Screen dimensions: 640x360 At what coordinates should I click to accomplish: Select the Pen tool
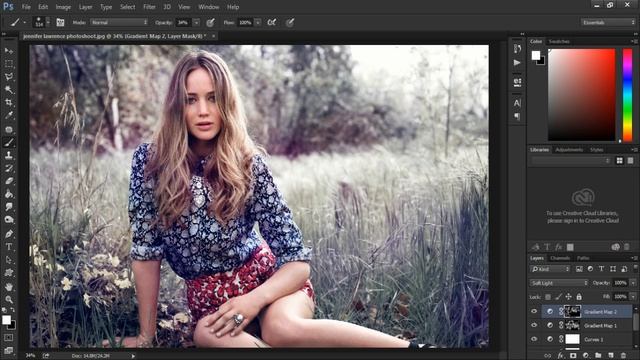[9, 234]
